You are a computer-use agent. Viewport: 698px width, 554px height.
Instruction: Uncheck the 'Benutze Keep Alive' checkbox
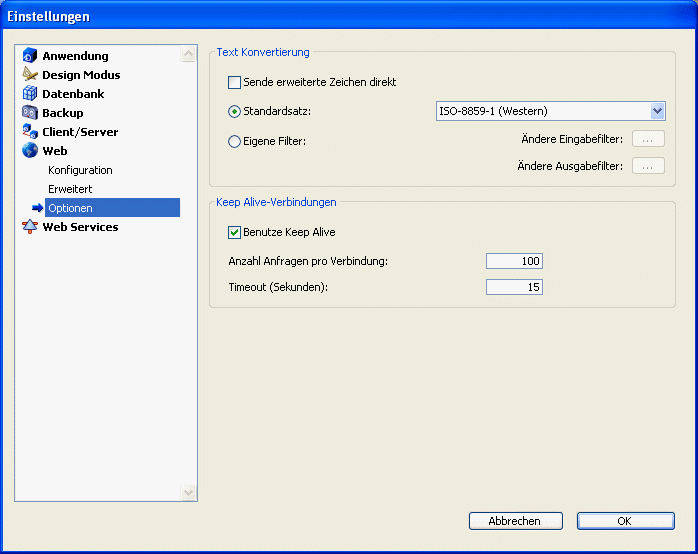click(x=235, y=232)
